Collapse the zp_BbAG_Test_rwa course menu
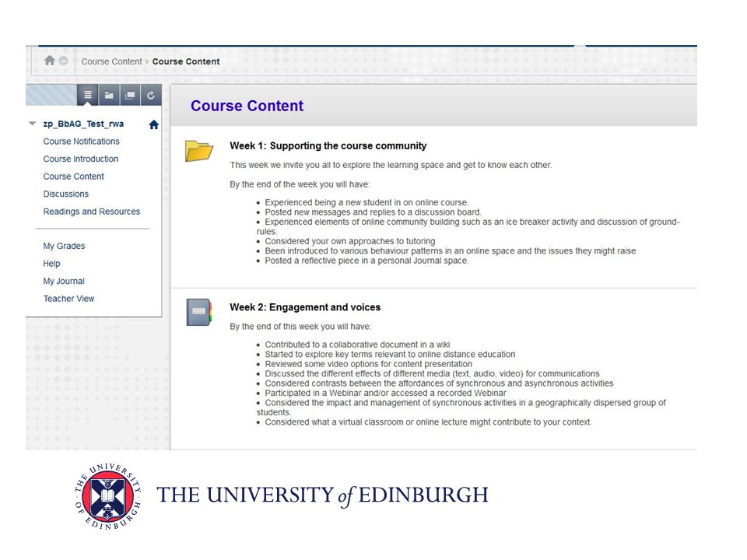The width and height of the screenshot is (747, 560). (33, 124)
